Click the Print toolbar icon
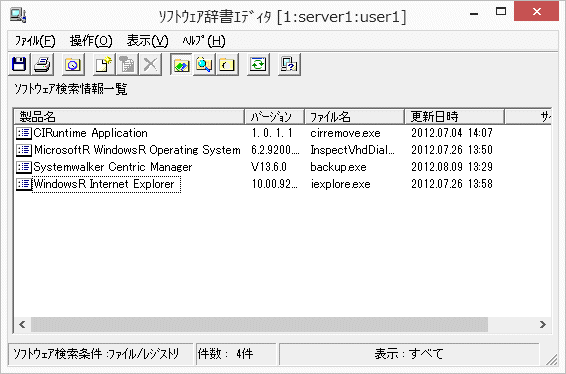 (42, 65)
